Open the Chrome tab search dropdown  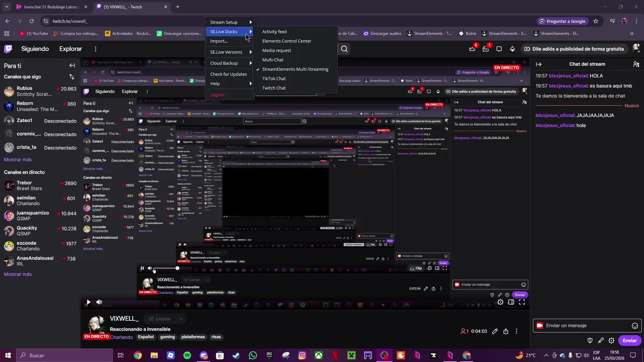pos(7,7)
